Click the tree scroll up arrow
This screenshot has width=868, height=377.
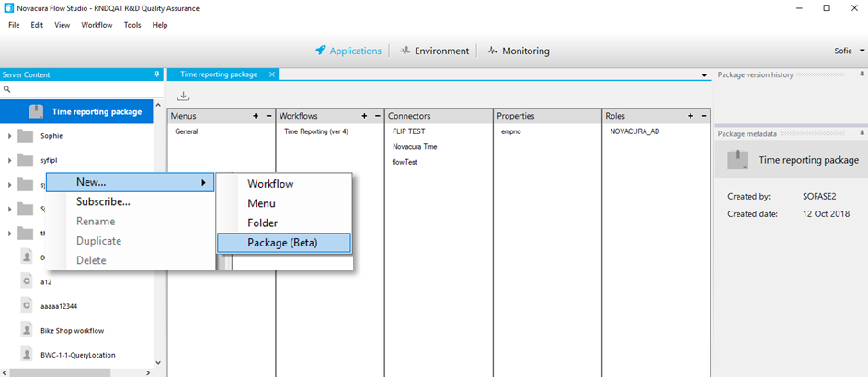158,105
